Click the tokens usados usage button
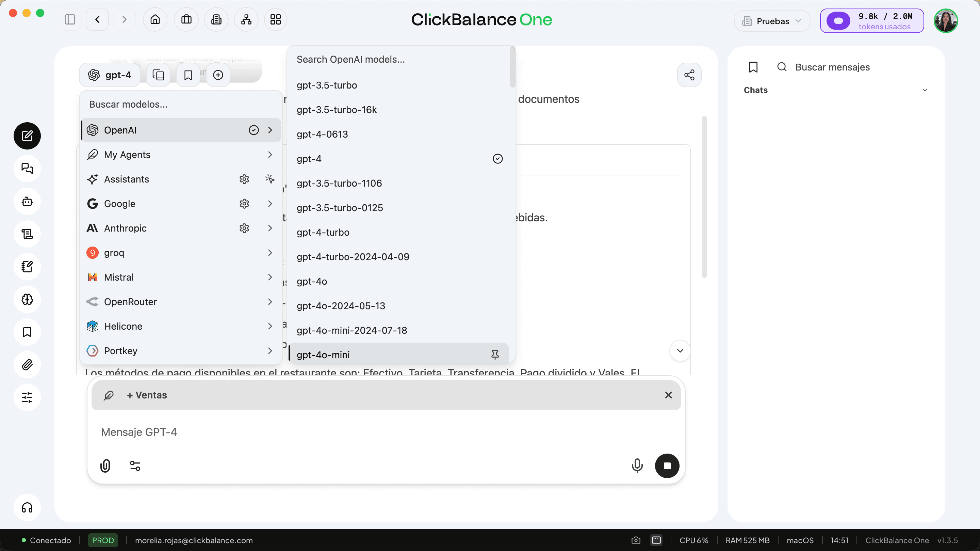 click(872, 21)
